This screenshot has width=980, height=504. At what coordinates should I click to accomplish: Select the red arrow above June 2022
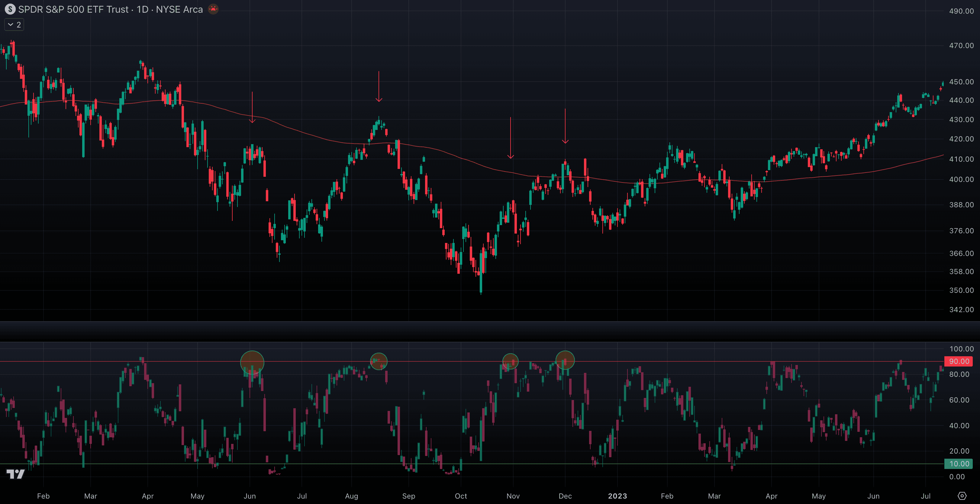point(252,107)
